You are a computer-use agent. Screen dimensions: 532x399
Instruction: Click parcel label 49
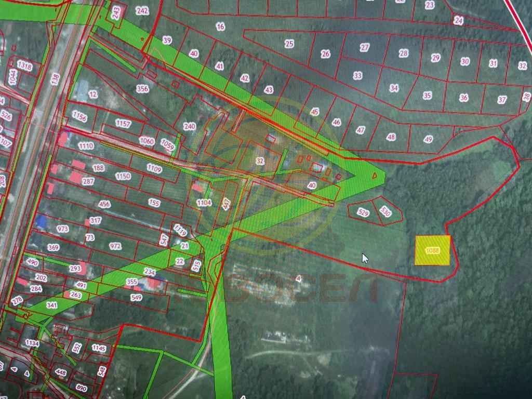tap(428, 139)
